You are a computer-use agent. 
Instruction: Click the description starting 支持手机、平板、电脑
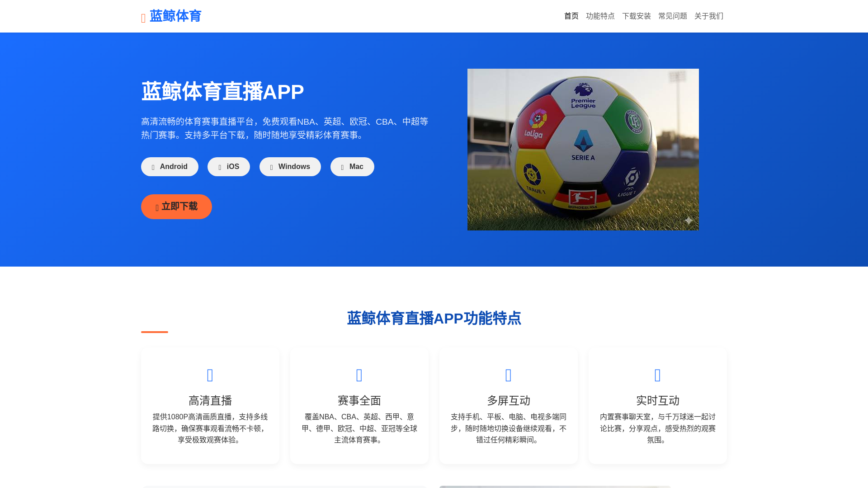(x=509, y=428)
